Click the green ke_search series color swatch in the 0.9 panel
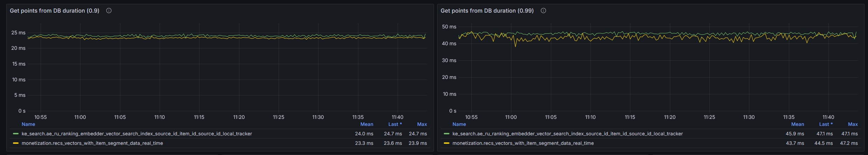Viewport: 868px width, 155px height. [x=15, y=134]
